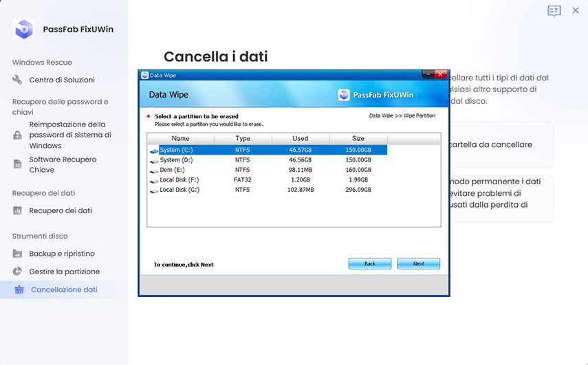
Task: Open the feedback icon at top right
Action: pos(554,11)
